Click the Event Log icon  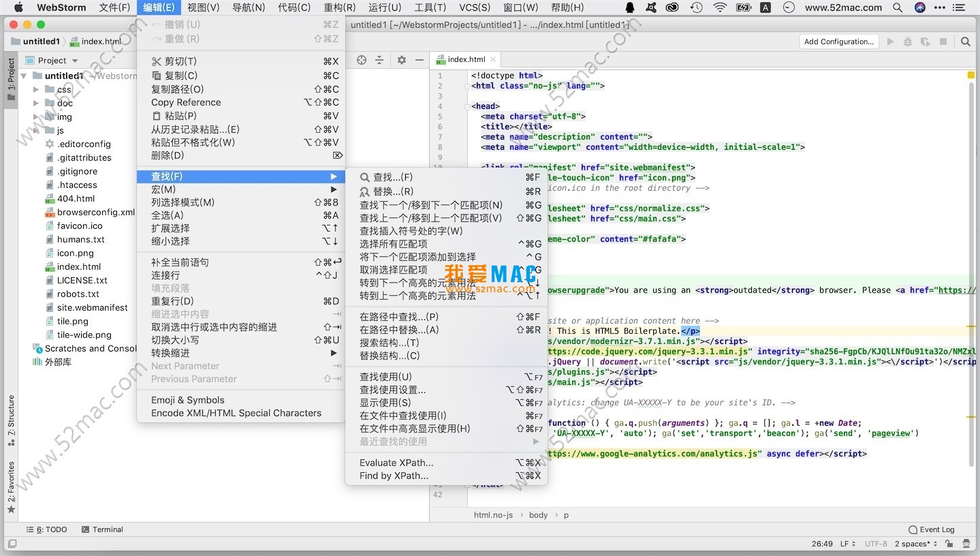[x=913, y=529]
